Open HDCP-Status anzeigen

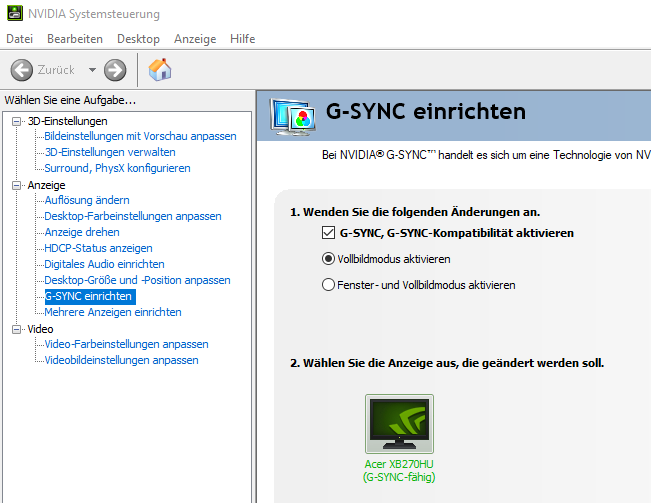[x=98, y=248]
